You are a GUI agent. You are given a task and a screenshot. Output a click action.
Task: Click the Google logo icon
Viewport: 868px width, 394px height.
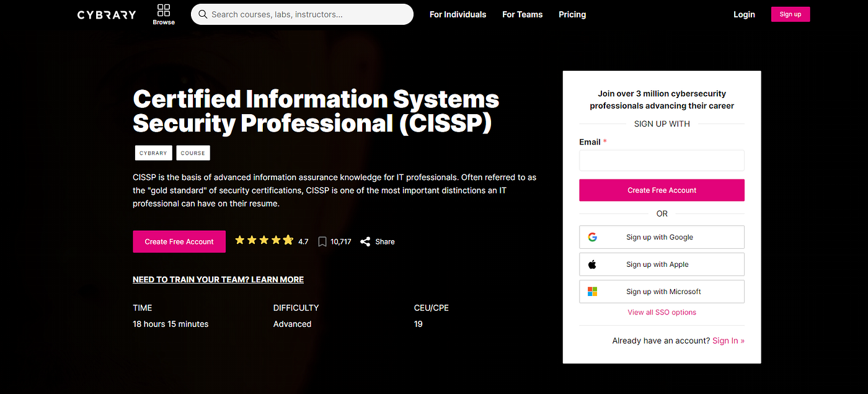pos(592,237)
